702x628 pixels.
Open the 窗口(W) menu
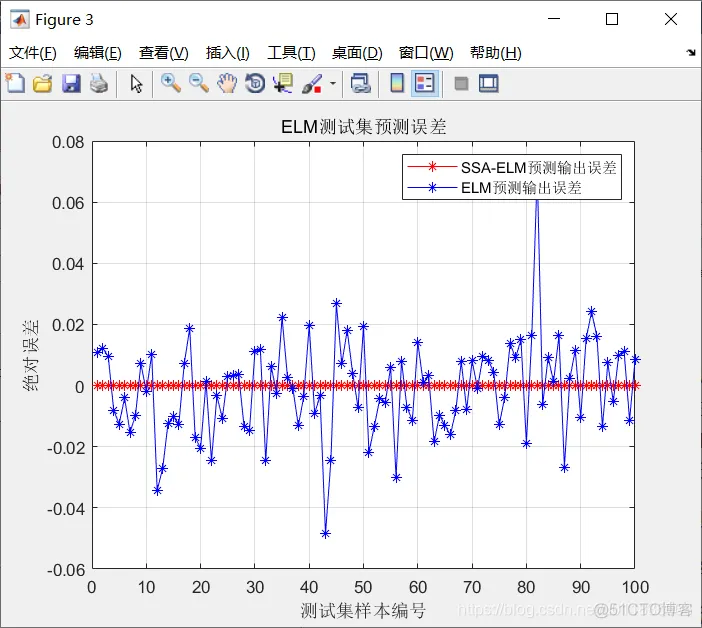(426, 53)
